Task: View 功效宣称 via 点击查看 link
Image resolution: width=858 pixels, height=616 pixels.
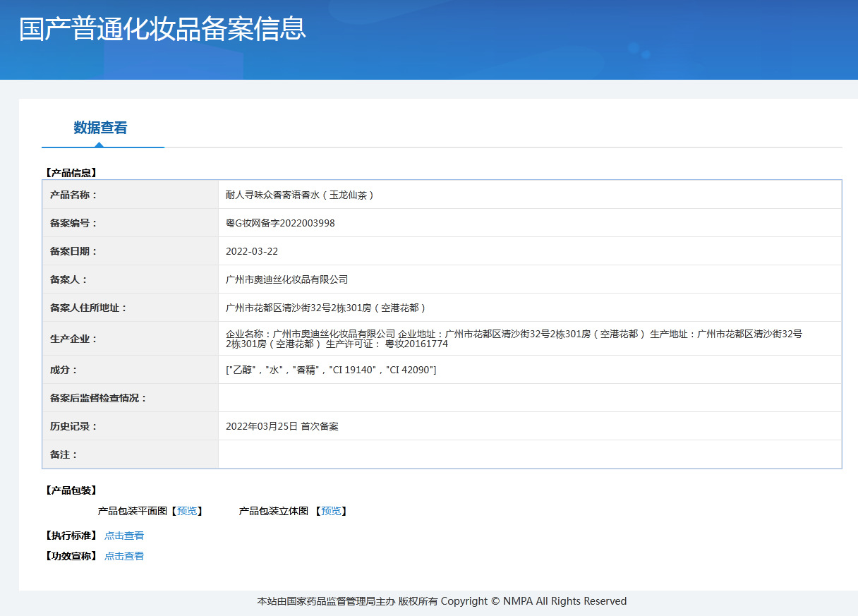Action: point(123,555)
